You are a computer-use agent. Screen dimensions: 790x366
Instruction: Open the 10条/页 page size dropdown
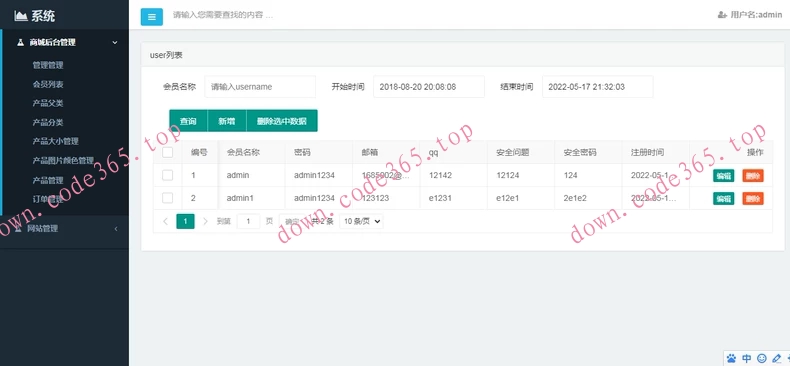pos(361,221)
